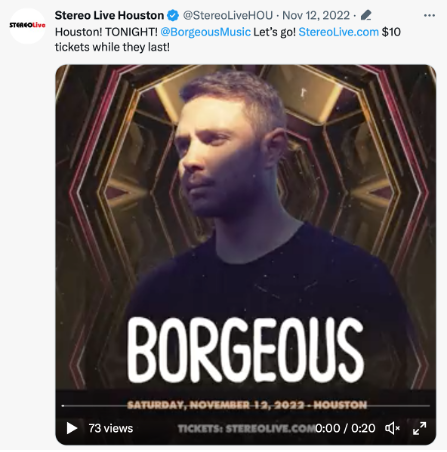The width and height of the screenshot is (447, 452).
Task: Open the Stereo Live Houston display name
Action: (109, 15)
